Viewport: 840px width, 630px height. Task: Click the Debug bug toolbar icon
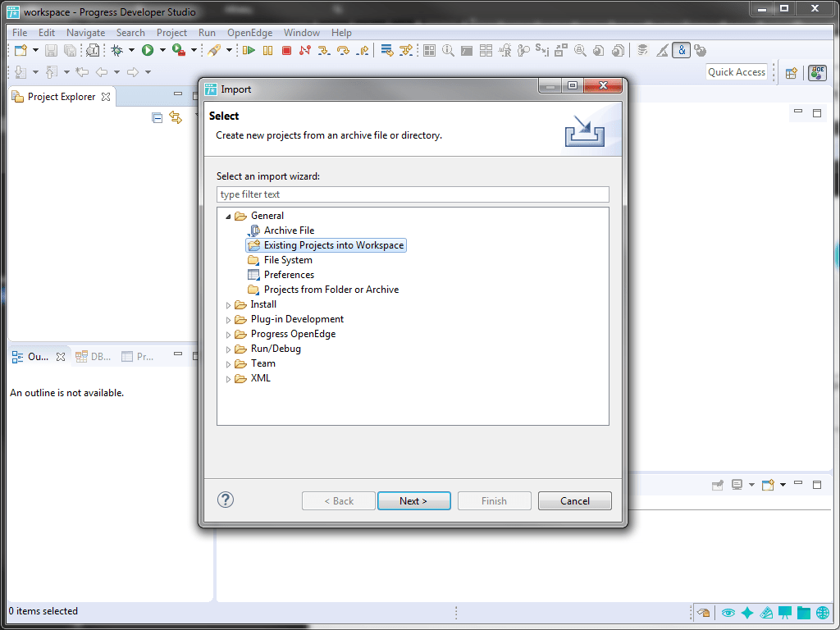coord(116,51)
